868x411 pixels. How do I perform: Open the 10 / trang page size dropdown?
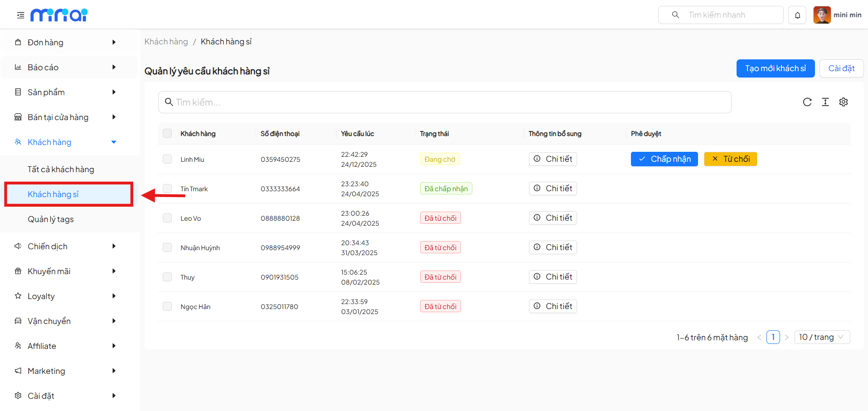pyautogui.click(x=822, y=337)
